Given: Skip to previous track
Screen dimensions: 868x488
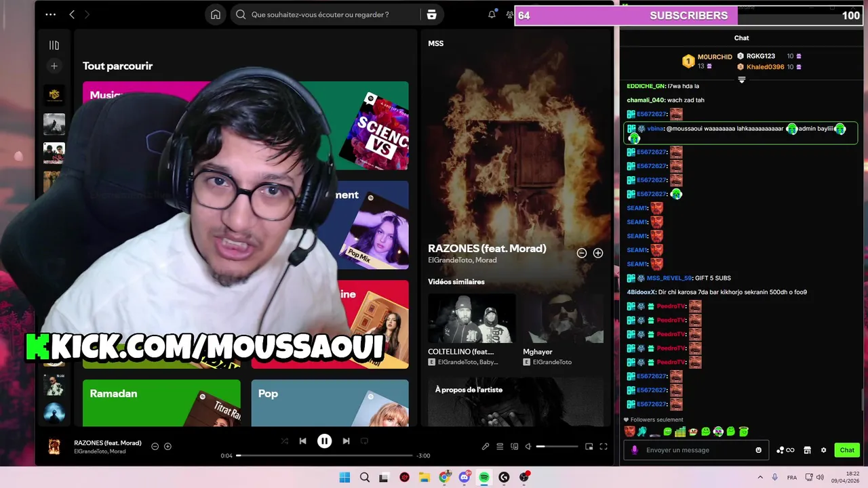Looking at the screenshot, I should point(303,441).
